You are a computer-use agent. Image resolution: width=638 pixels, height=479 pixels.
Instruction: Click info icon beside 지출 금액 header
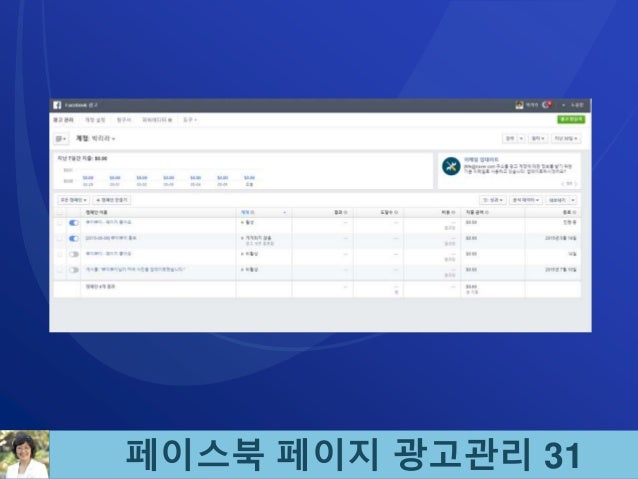tap(487, 212)
